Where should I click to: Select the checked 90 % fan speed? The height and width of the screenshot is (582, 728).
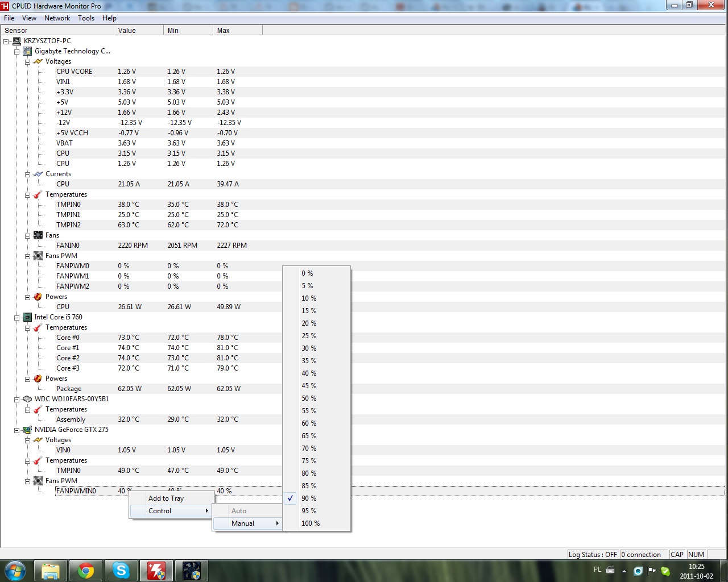[316, 498]
